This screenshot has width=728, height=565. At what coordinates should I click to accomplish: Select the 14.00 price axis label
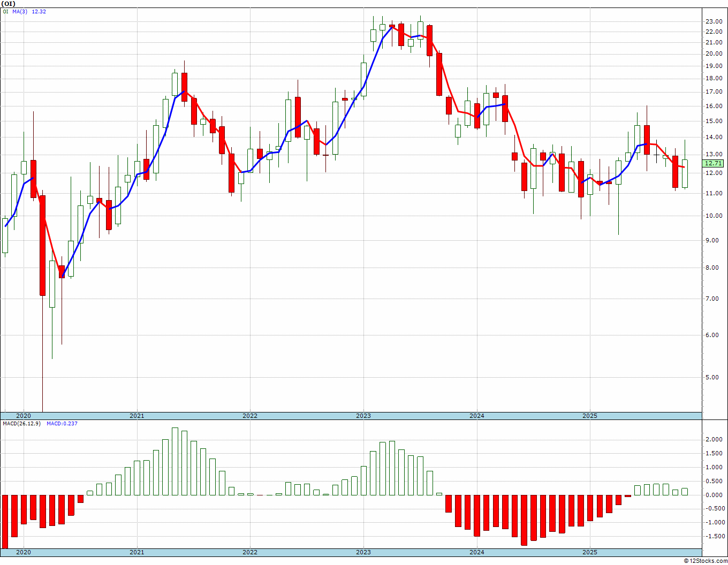tap(713, 137)
